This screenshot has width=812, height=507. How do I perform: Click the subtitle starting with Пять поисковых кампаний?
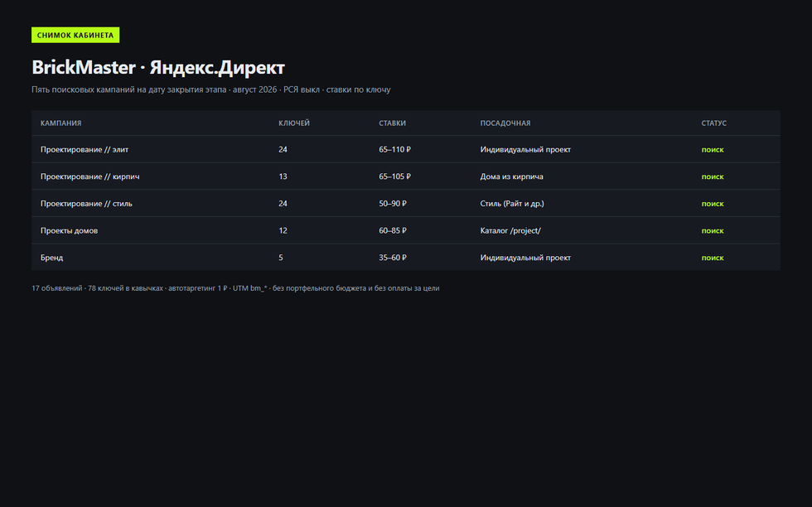[210, 89]
